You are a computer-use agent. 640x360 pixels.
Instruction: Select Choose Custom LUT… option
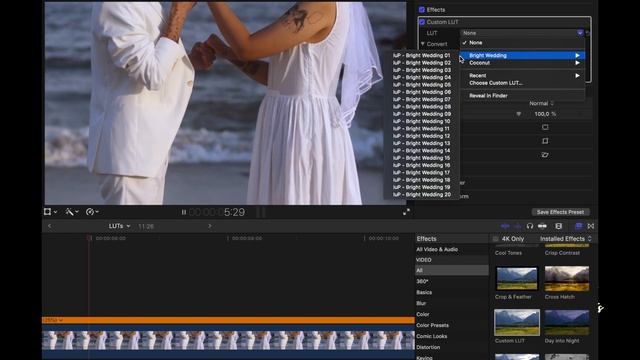coord(522,83)
